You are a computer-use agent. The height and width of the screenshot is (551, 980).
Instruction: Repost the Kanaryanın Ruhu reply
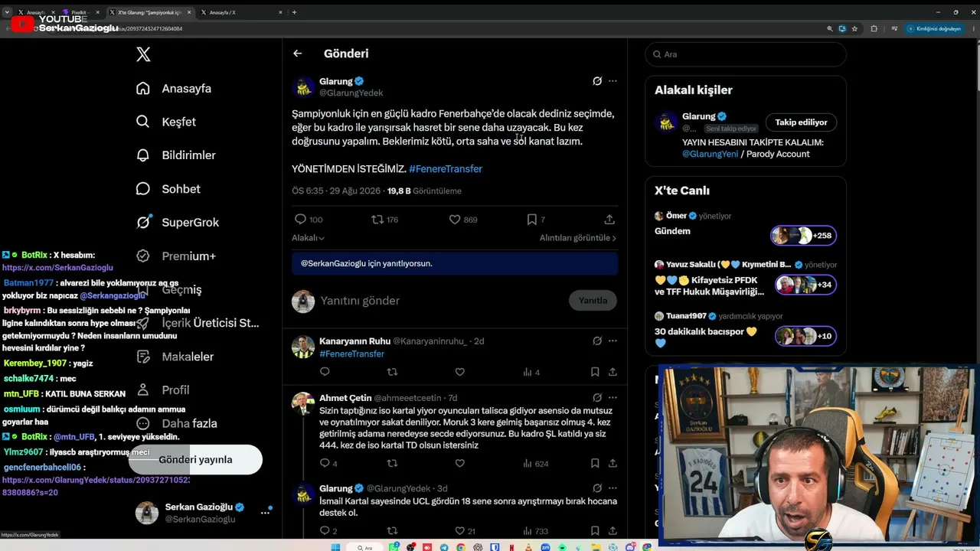click(392, 372)
